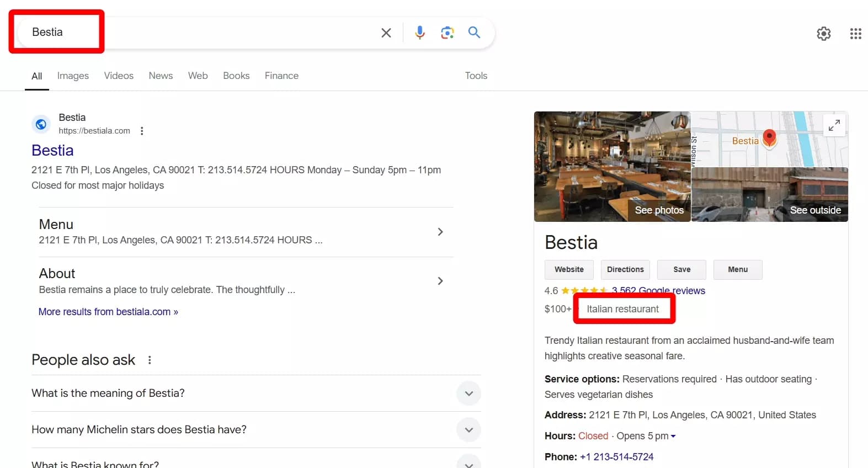Click the People also ask heading
Image resolution: width=868 pixels, height=468 pixels.
click(83, 360)
